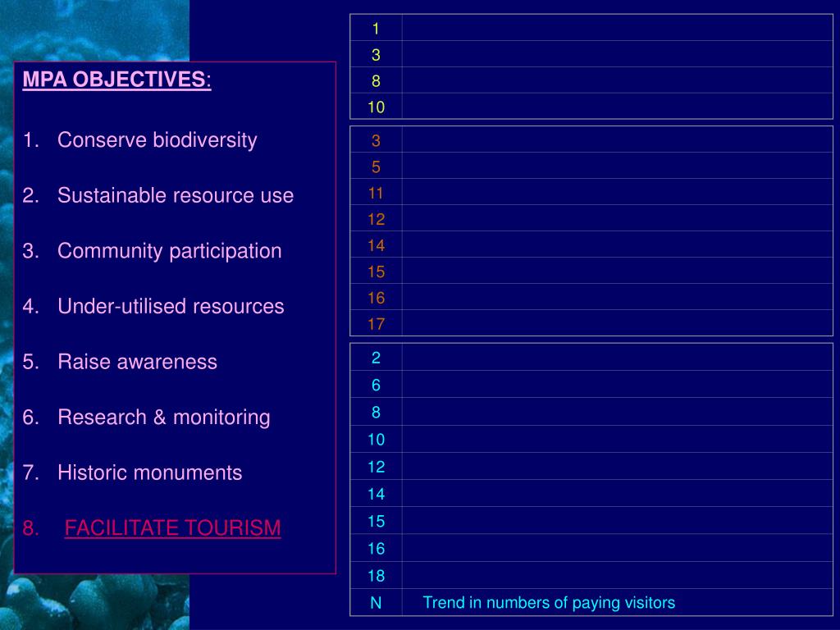This screenshot has width=840, height=630.
Task: Select the orange '17' table cell
Action: pyautogui.click(x=376, y=323)
